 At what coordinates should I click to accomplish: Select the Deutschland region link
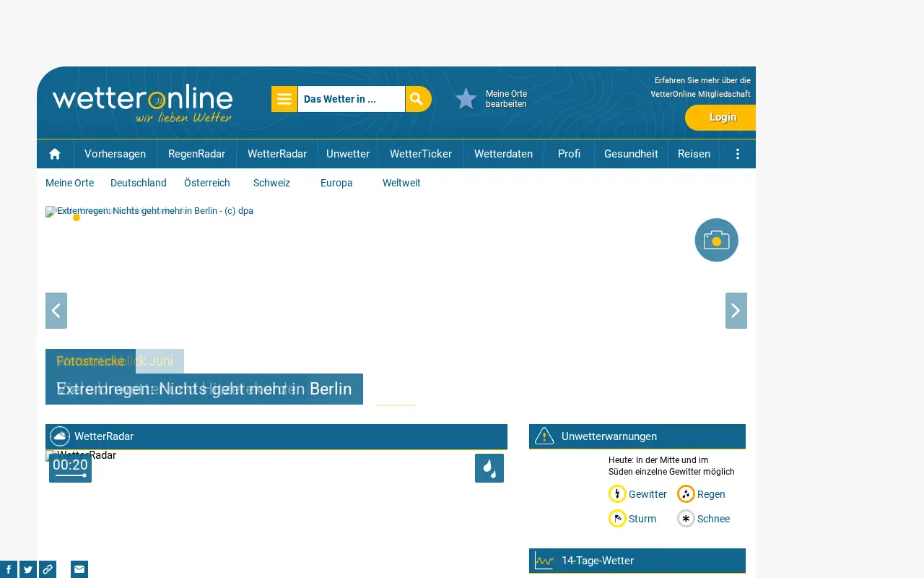click(139, 183)
